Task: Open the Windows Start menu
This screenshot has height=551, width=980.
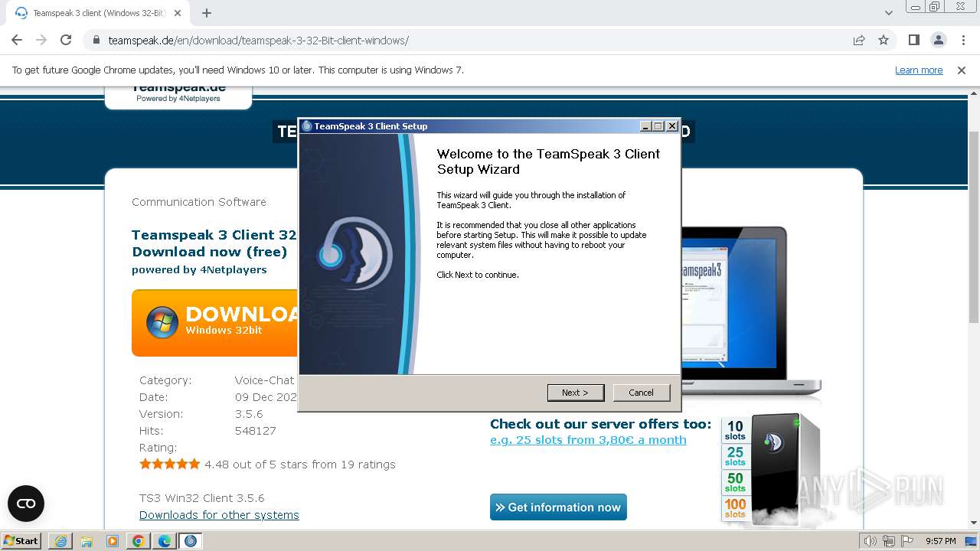Action: pos(21,541)
